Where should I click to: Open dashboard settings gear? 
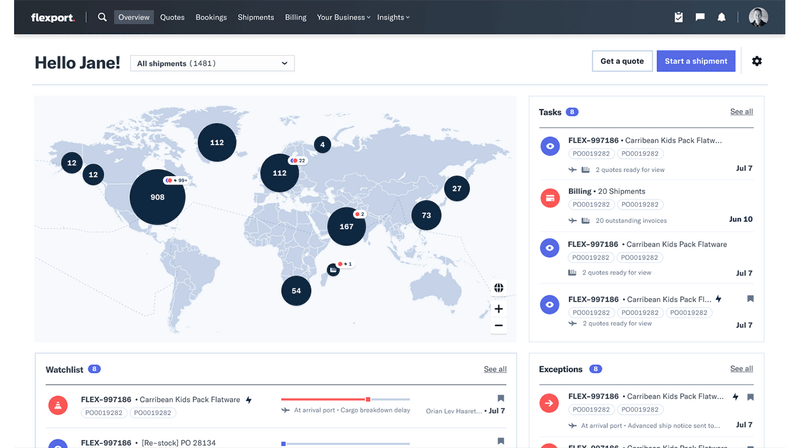point(757,61)
